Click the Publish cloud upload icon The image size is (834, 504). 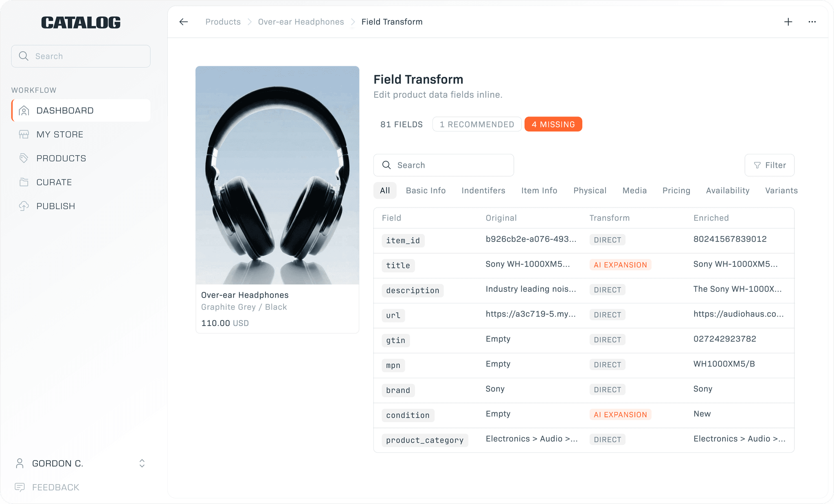tap(24, 206)
